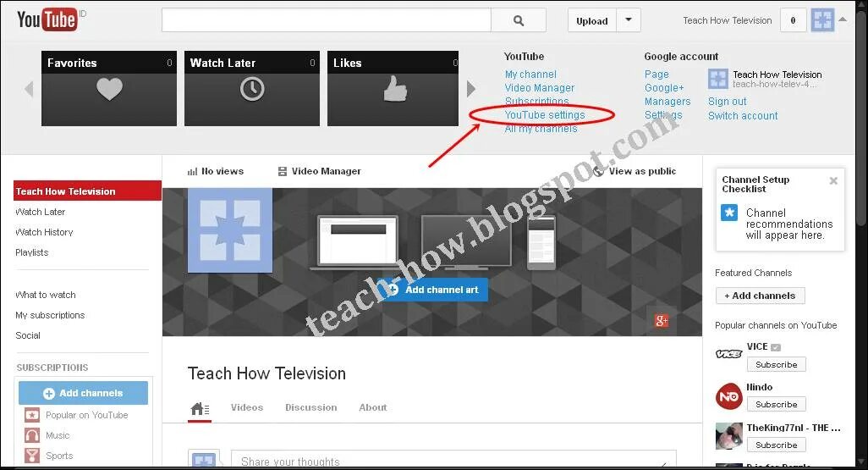Show previous playlists with left arrow

coord(29,89)
